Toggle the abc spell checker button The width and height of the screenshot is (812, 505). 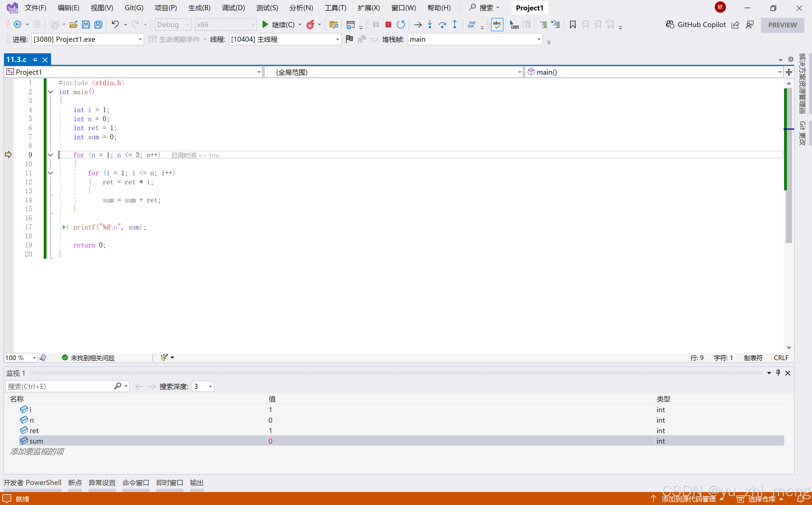tap(497, 25)
